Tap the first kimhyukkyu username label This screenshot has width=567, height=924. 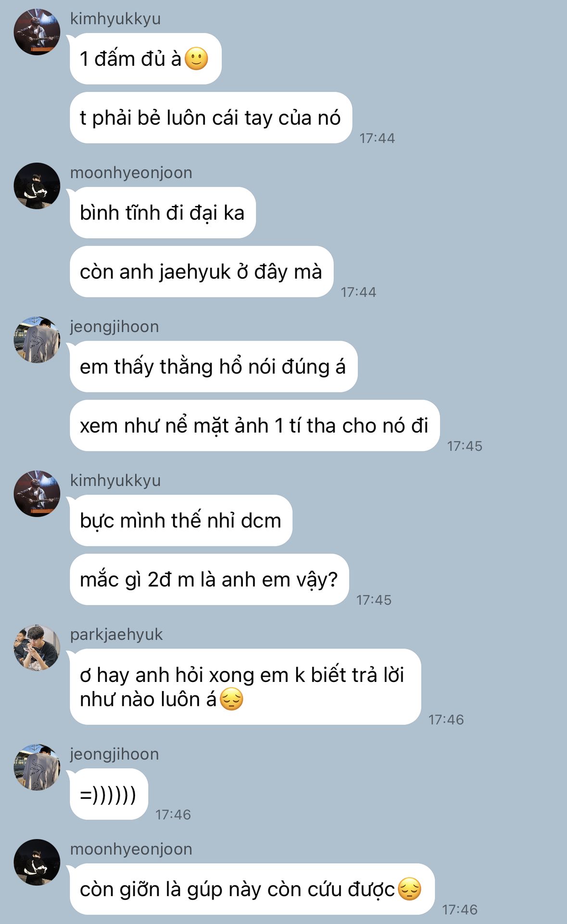pos(115,19)
